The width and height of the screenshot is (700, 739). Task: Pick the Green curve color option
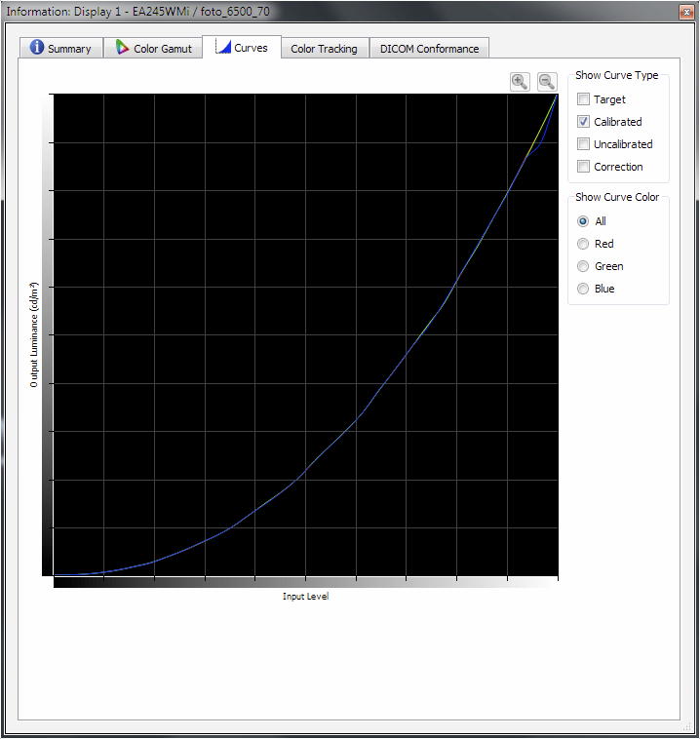pos(584,266)
